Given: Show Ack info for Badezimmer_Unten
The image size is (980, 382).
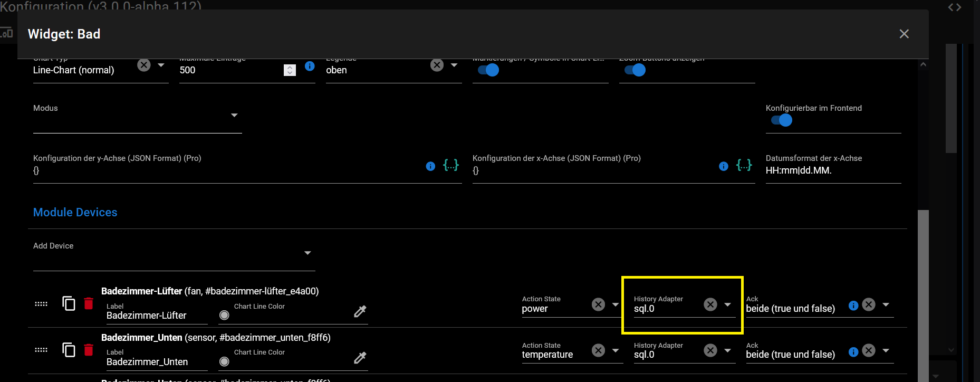Looking at the screenshot, I should point(853,352).
